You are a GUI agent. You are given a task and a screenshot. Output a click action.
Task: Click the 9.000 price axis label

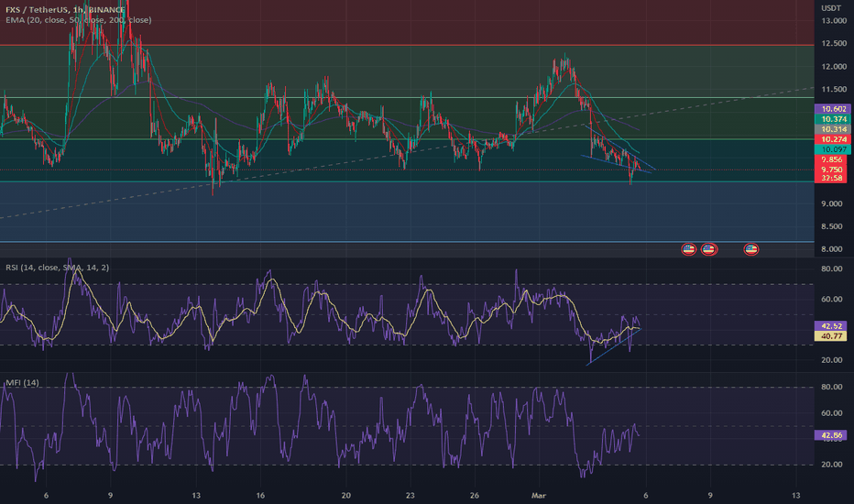(x=832, y=203)
